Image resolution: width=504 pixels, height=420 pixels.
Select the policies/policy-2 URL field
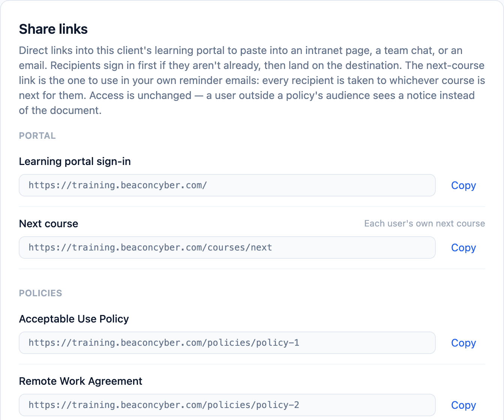coord(227,405)
